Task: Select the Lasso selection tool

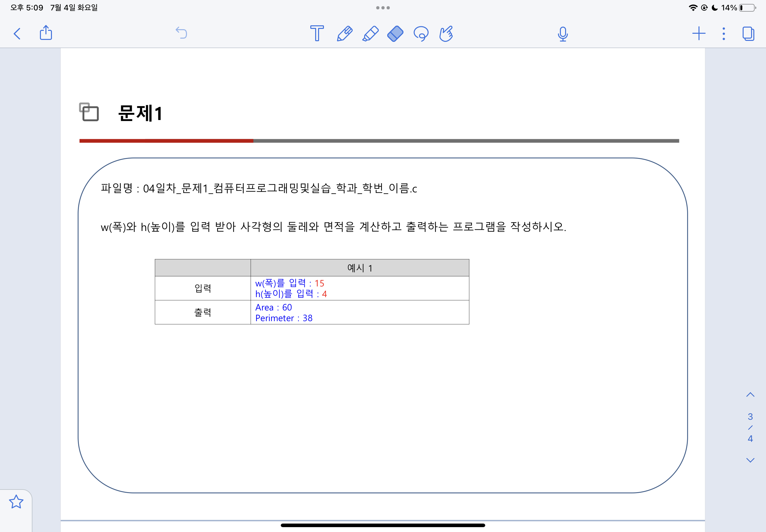Action: 421,33
